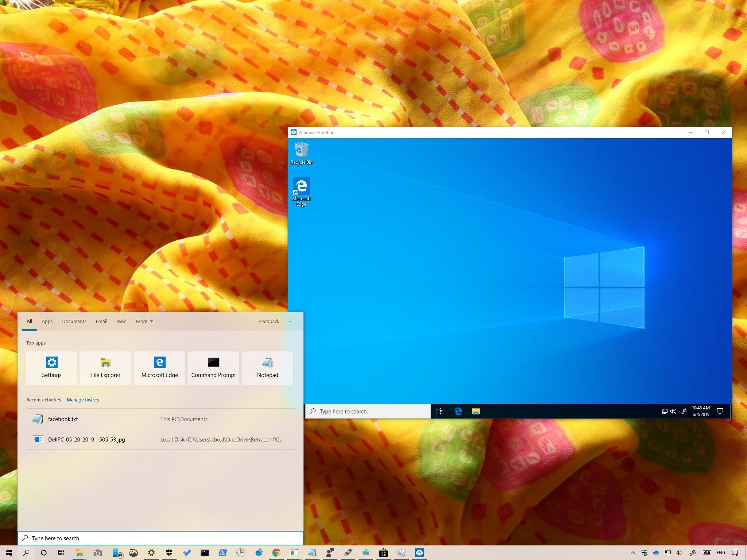Click Cortana circle in host taskbar
Image resolution: width=747 pixels, height=560 pixels.
point(44,553)
